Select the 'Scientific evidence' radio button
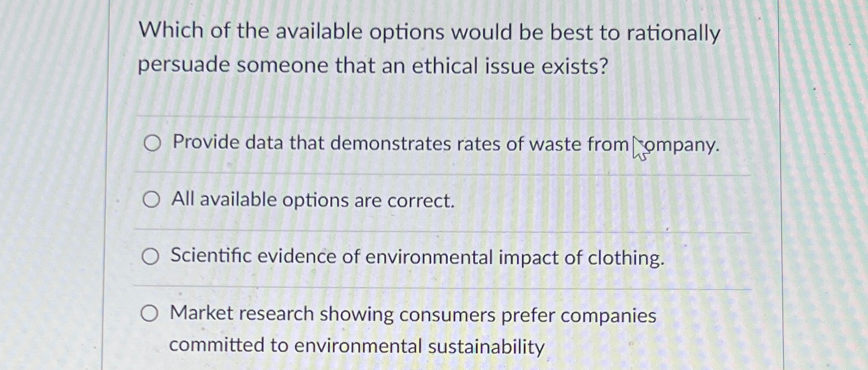Viewport: 868px width, 370px height. [151, 256]
